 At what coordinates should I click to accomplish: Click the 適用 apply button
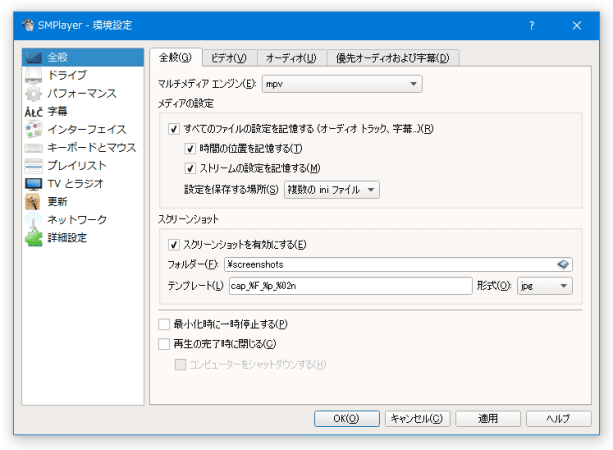click(488, 419)
